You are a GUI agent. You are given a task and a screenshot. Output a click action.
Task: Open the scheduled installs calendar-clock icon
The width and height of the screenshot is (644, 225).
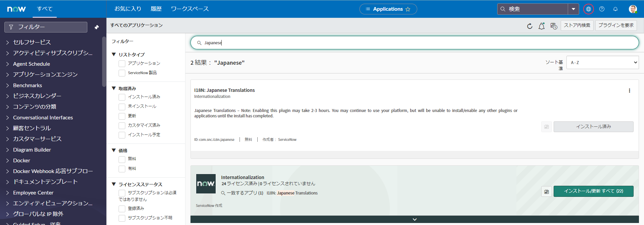pos(554,26)
